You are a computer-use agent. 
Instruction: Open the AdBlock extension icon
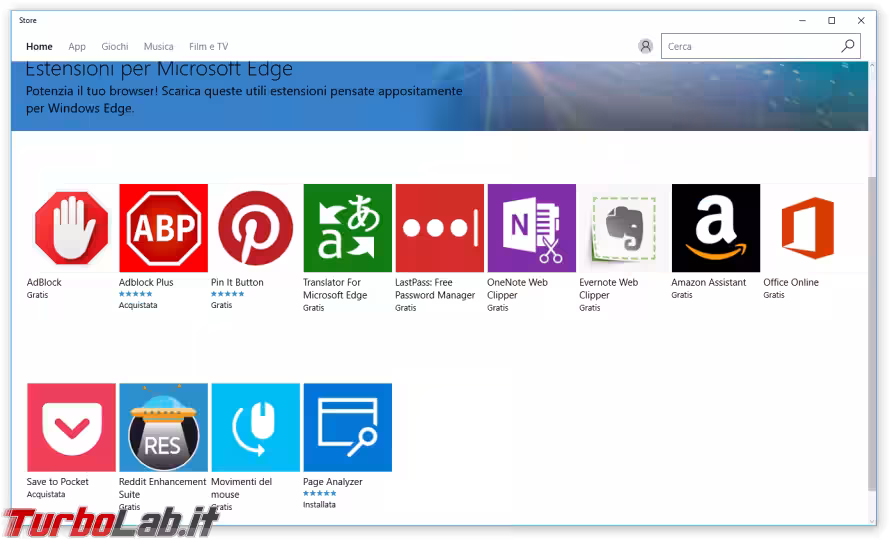tap(71, 228)
